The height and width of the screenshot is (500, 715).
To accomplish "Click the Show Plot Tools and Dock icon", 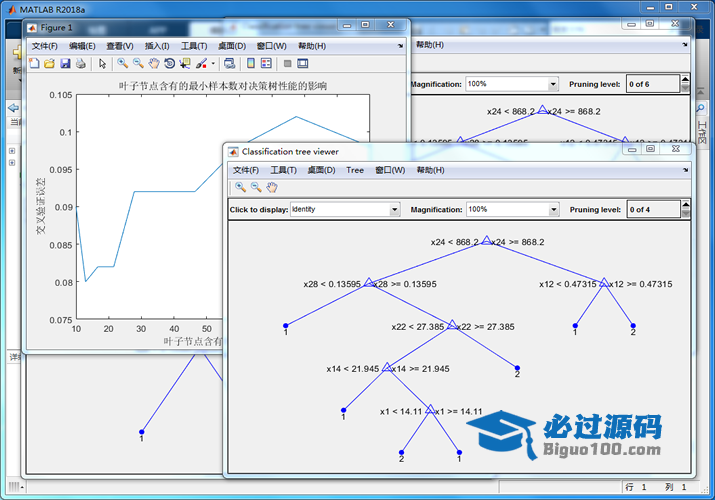I will coord(303,63).
